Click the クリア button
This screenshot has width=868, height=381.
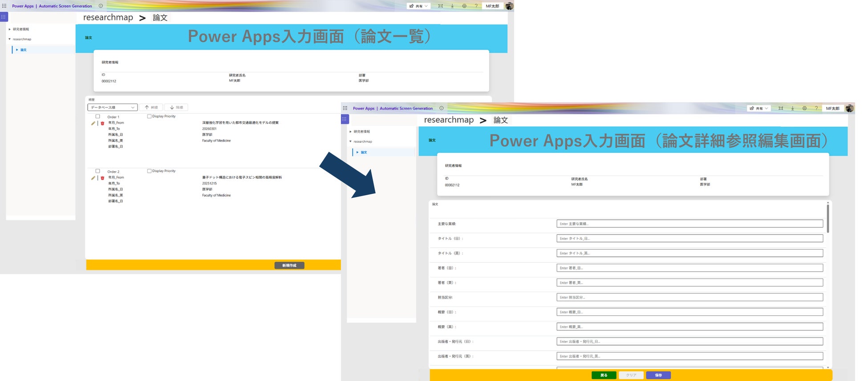(631, 375)
